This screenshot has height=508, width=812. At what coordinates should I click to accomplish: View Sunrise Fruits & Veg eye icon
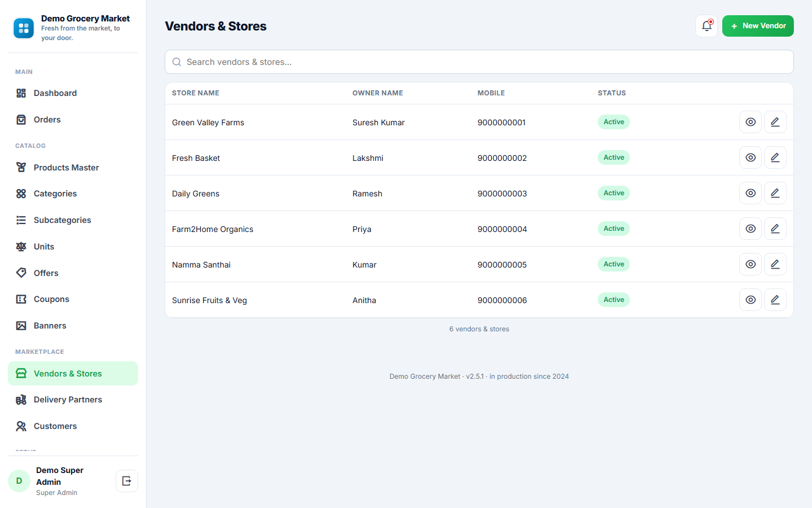[x=751, y=300]
